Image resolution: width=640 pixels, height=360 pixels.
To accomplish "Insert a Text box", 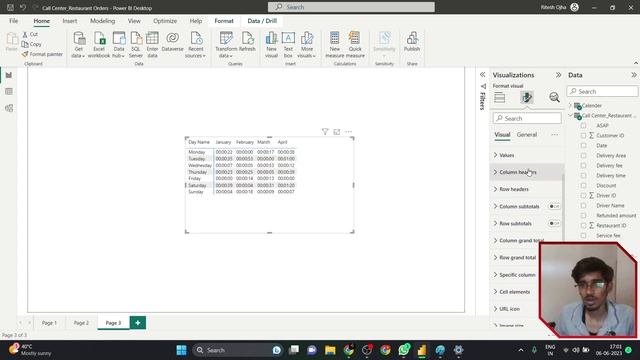I will click(288, 45).
